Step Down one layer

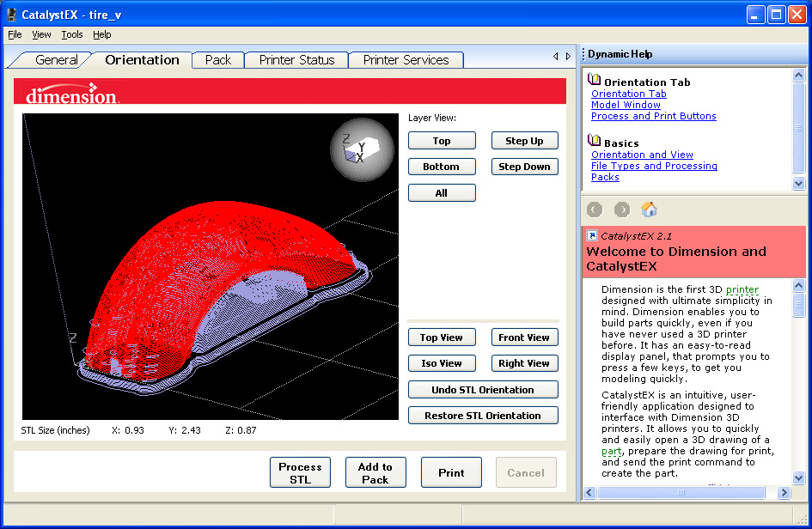(525, 167)
